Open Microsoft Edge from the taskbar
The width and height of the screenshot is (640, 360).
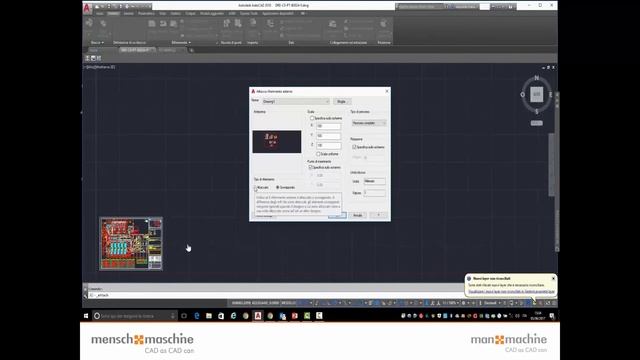point(196,316)
